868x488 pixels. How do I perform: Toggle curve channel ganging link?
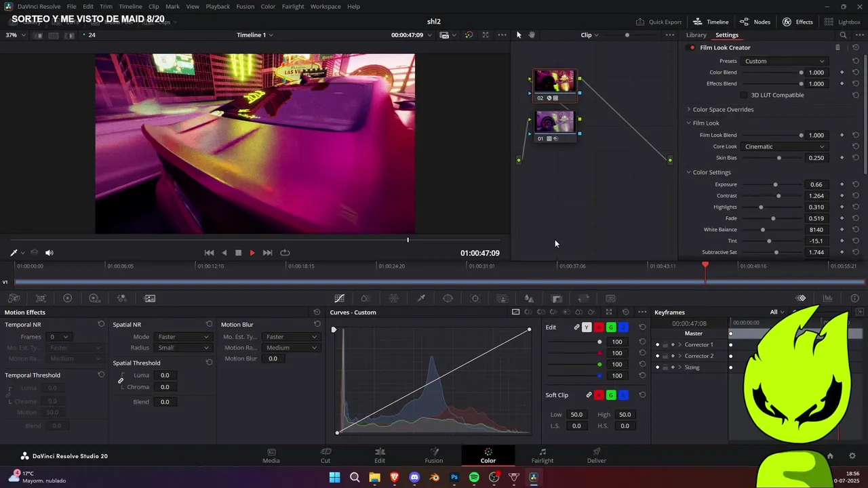pyautogui.click(x=576, y=327)
